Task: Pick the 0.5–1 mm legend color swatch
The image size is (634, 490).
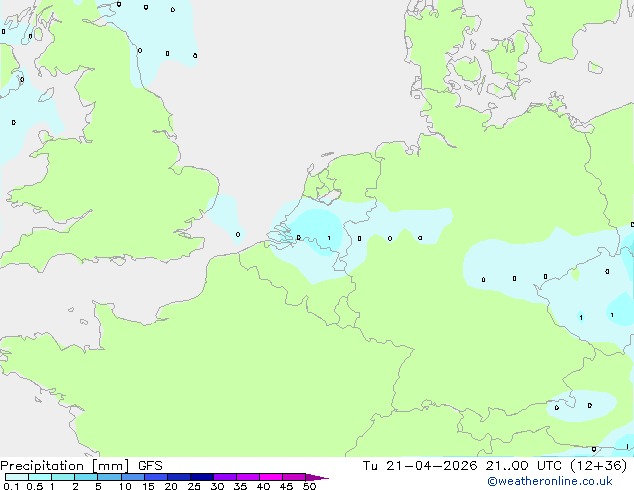Action: tap(40, 477)
